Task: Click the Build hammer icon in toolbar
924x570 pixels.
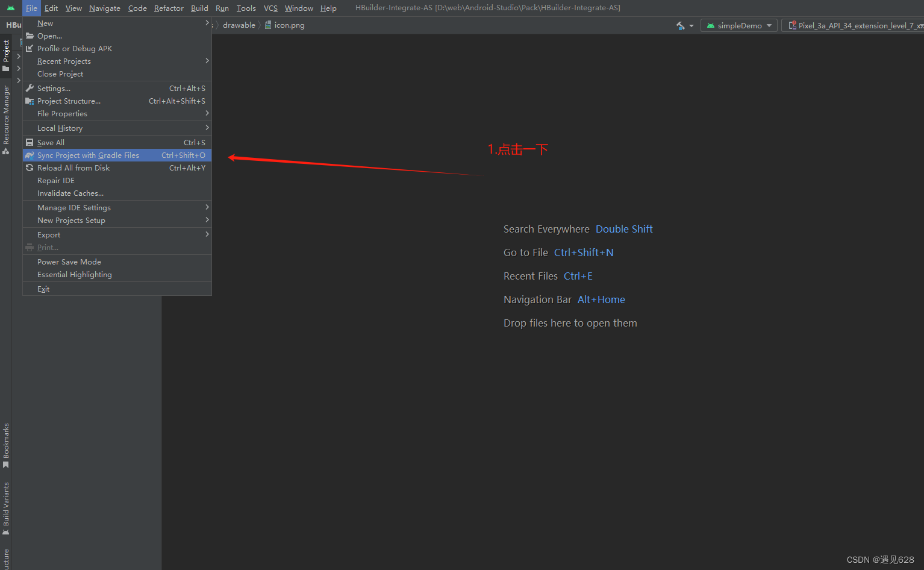Action: [x=679, y=26]
